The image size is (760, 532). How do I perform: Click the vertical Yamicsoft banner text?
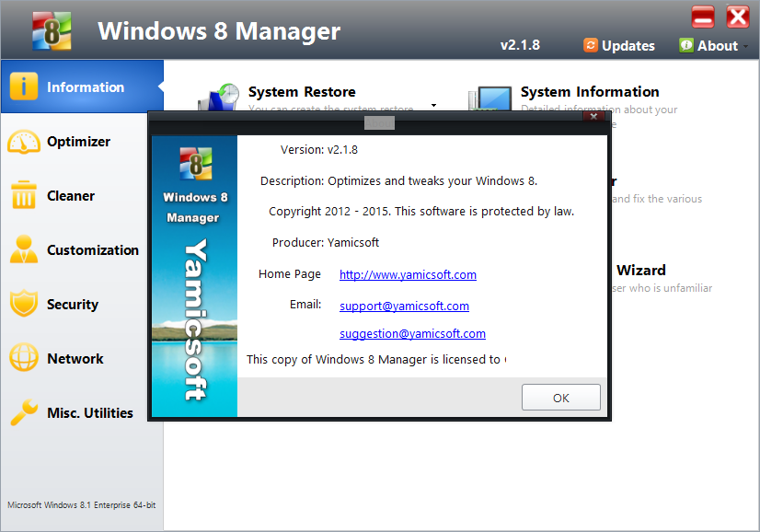point(196,319)
